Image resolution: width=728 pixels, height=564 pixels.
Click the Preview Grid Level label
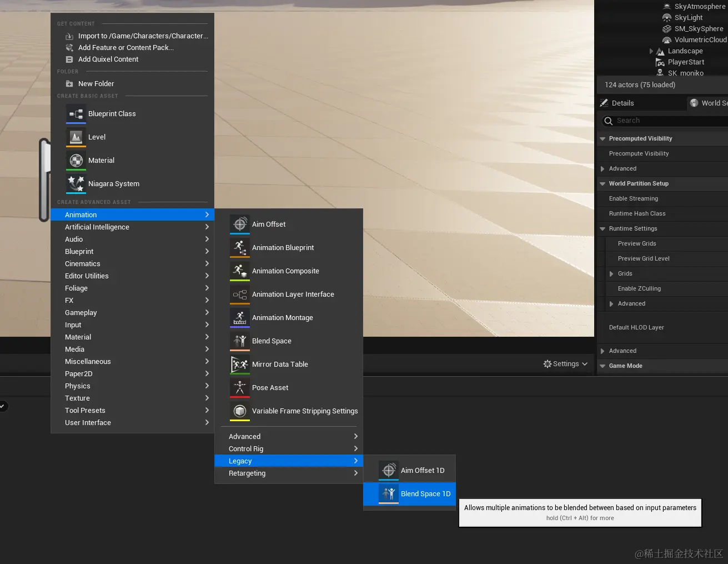click(644, 258)
